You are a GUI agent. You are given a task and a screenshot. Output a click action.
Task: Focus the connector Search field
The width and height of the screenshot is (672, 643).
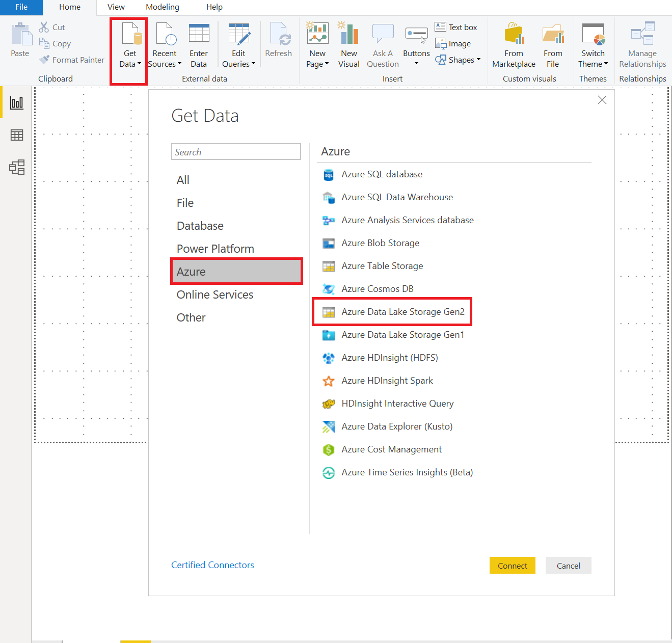point(236,152)
